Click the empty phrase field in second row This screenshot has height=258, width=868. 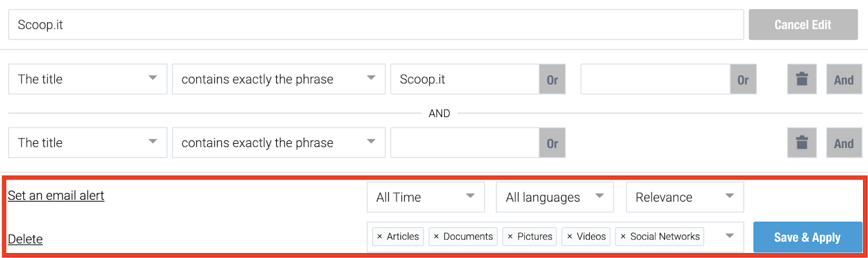(x=465, y=143)
